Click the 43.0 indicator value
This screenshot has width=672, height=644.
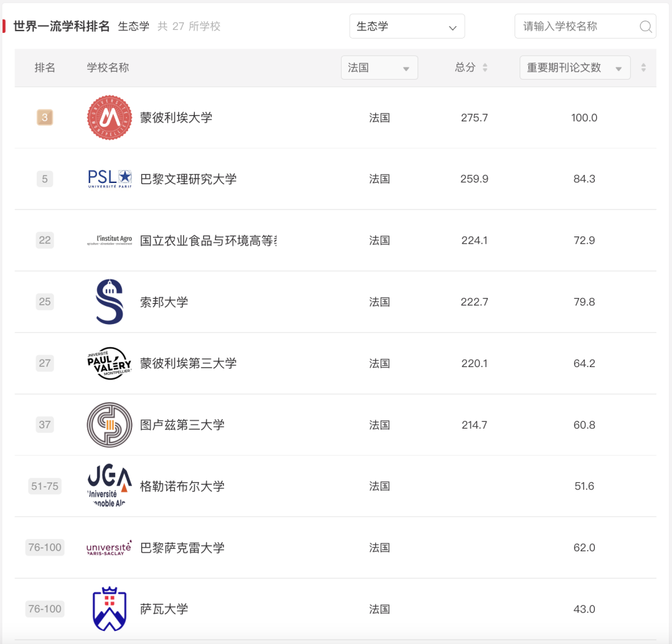coord(584,609)
